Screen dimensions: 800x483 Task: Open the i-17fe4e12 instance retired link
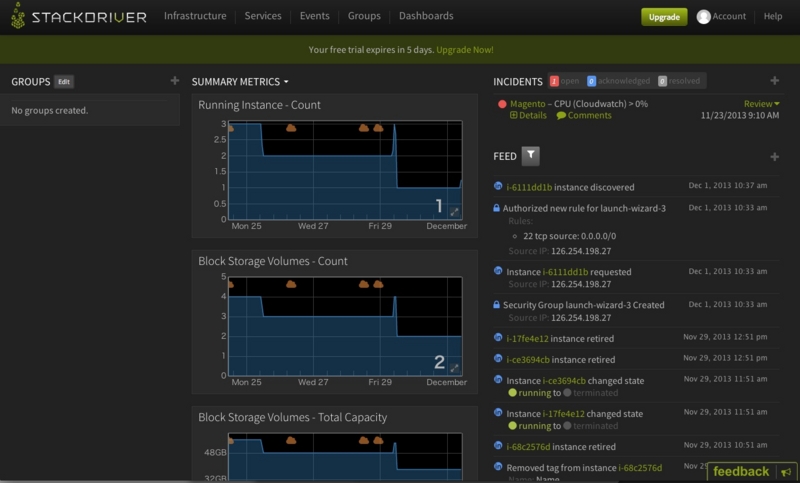527,339
